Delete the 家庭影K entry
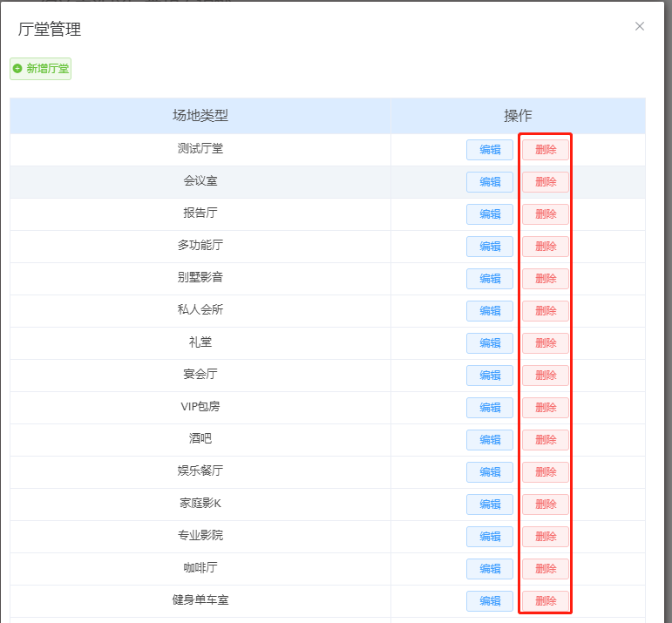This screenshot has width=672, height=623. pyautogui.click(x=546, y=504)
